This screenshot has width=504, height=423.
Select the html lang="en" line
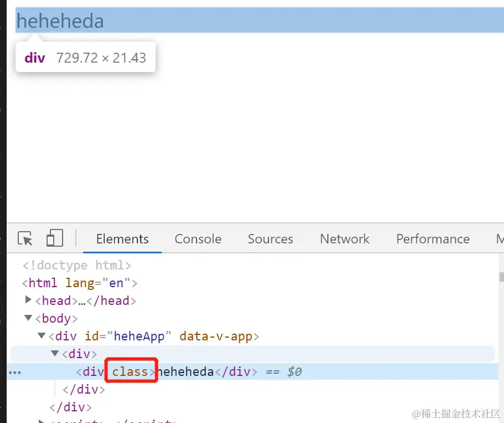pyautogui.click(x=80, y=283)
